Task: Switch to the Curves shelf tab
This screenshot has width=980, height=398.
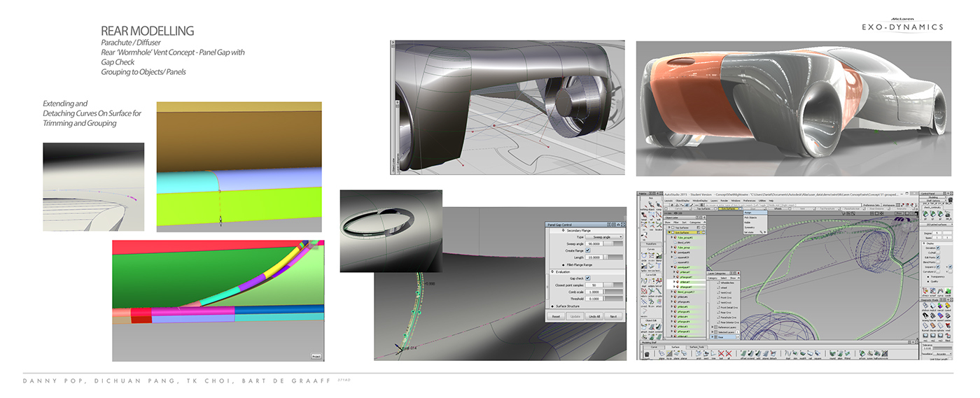Action: pyautogui.click(x=654, y=347)
